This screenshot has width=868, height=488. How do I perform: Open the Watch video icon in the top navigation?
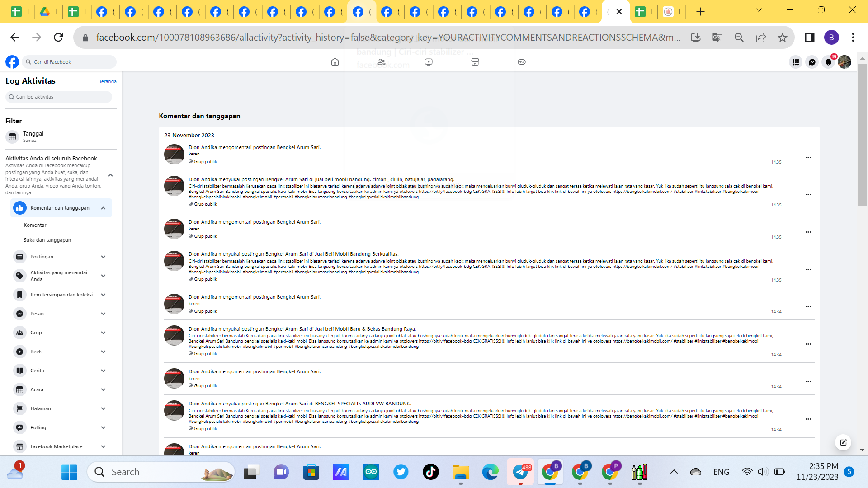click(429, 62)
